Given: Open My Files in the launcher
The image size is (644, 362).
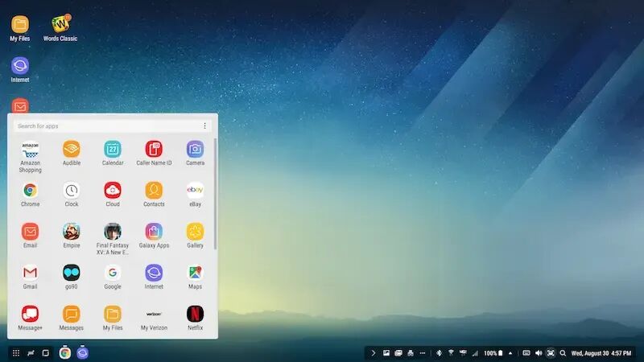Looking at the screenshot, I should click(113, 318).
